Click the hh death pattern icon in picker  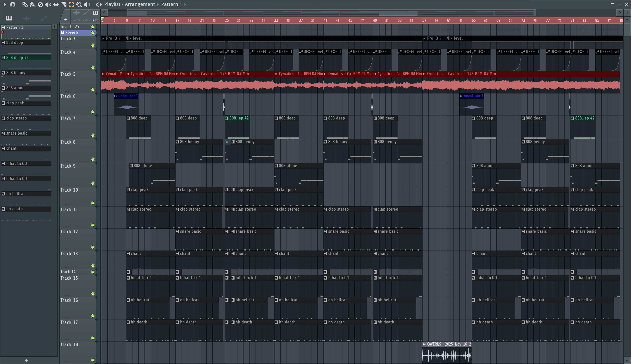click(4, 209)
